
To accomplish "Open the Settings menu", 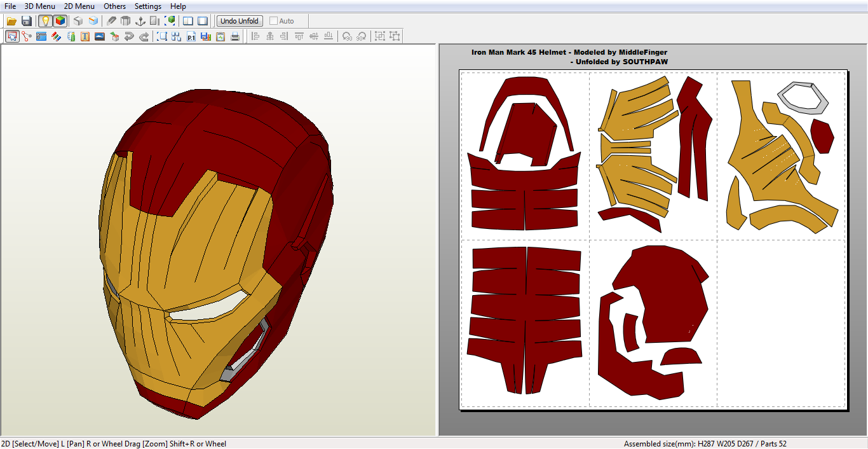I will pyautogui.click(x=148, y=6).
